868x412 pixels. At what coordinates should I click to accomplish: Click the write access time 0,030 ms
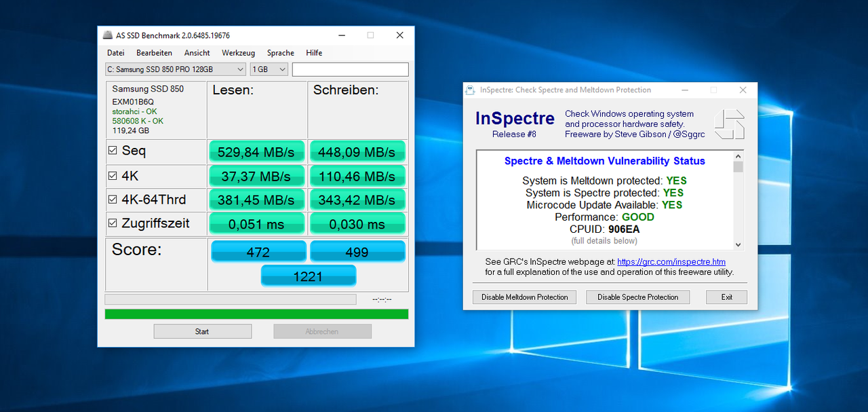pyautogui.click(x=357, y=224)
